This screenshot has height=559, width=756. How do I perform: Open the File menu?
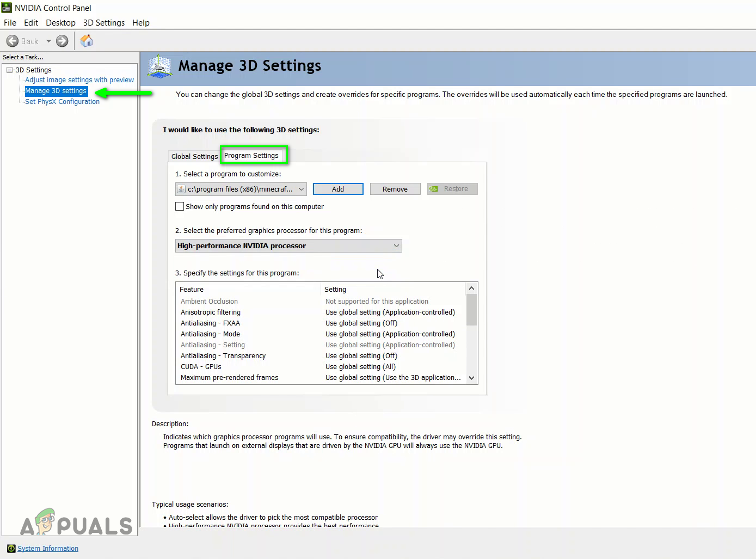[10, 22]
